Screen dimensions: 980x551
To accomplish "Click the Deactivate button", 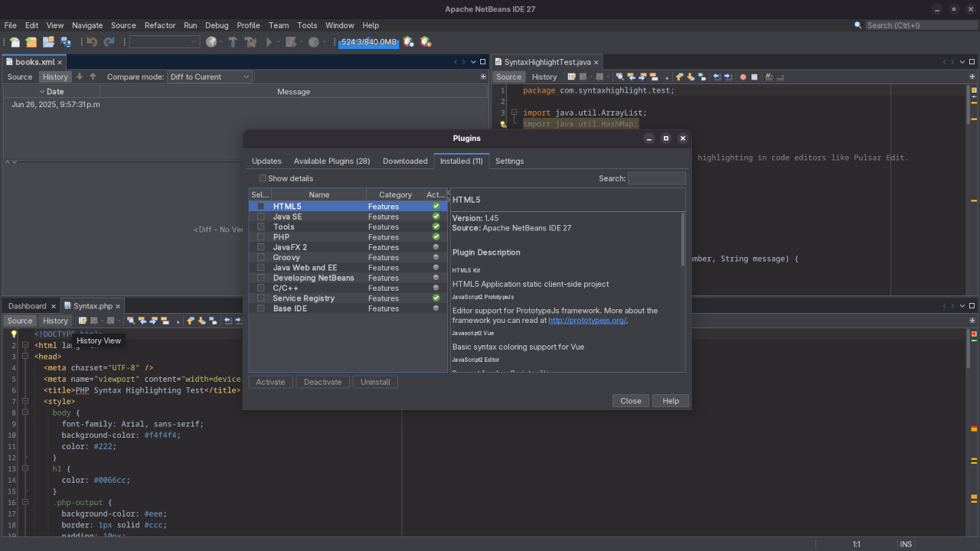I will [322, 382].
